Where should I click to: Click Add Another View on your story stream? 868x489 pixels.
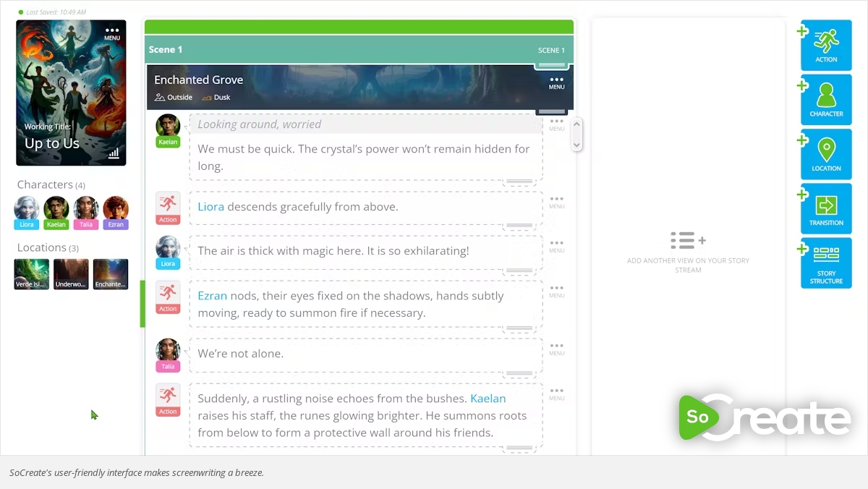click(x=687, y=250)
